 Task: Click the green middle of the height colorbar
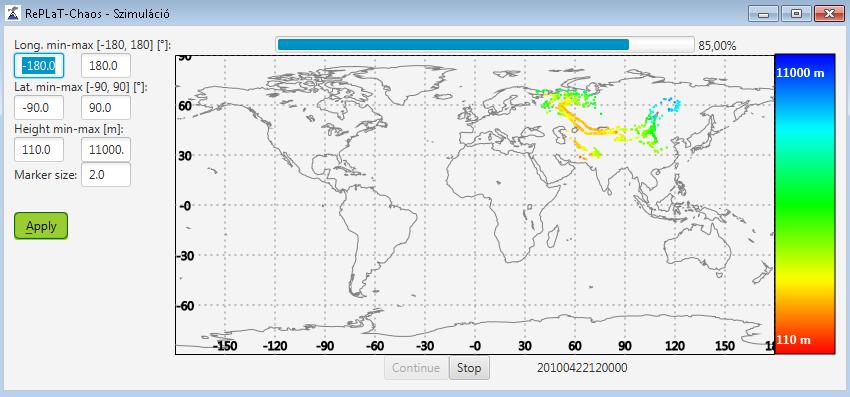[804, 204]
